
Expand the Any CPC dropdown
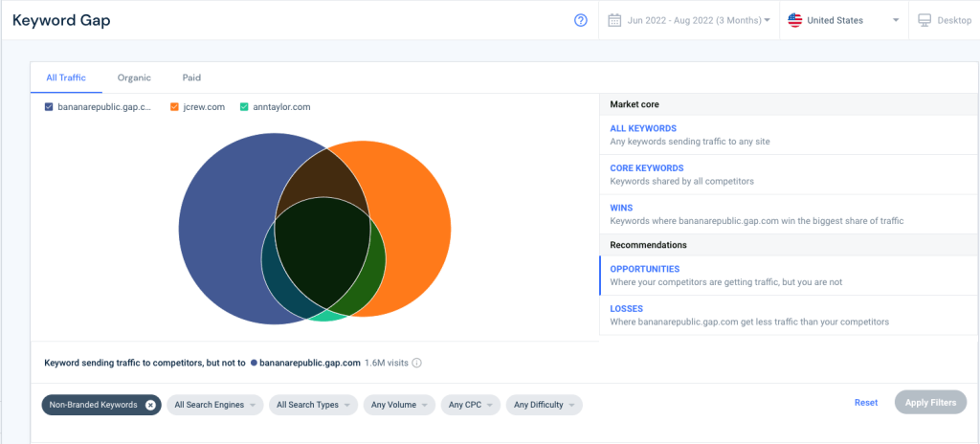tap(471, 405)
